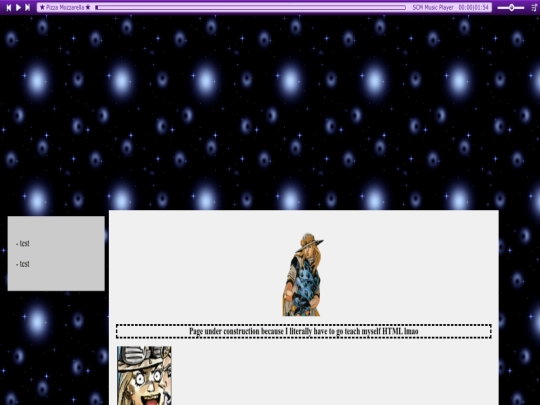The height and width of the screenshot is (405, 540).
Task: Skip to previous track in music player
Action: (x=9, y=7)
